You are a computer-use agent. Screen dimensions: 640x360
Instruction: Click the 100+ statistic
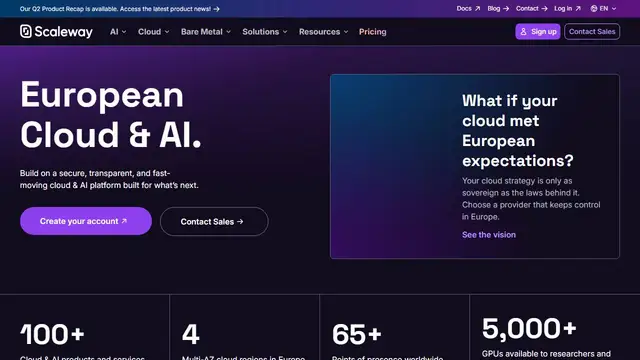click(52, 334)
